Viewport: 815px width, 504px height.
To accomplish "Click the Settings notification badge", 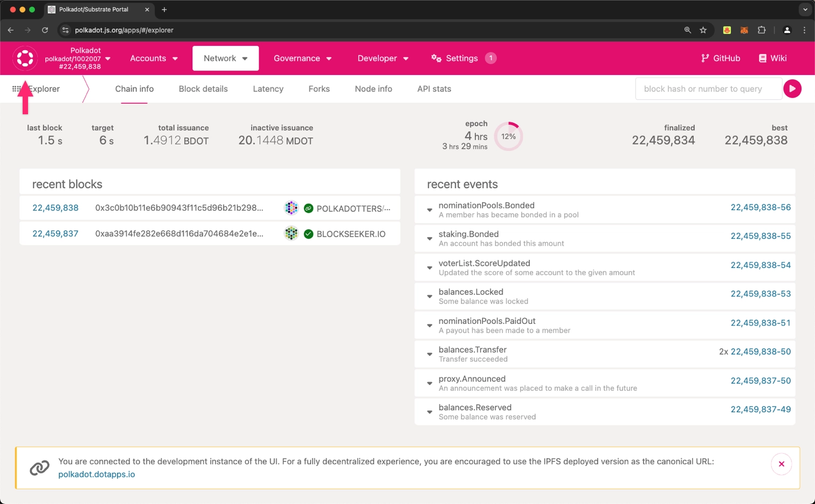I will click(x=491, y=58).
